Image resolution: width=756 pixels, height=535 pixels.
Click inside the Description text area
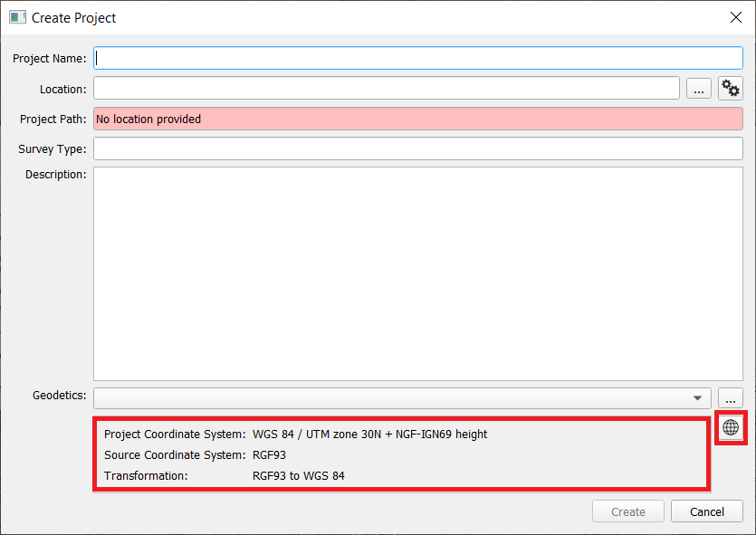click(418, 273)
